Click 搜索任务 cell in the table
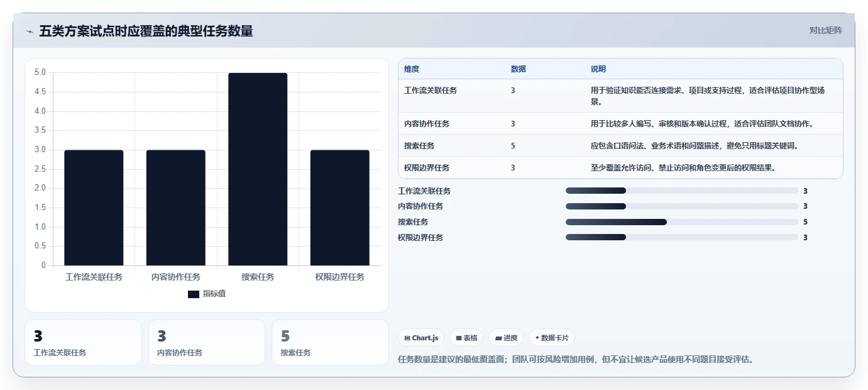This screenshot has height=390, width=868. [419, 146]
